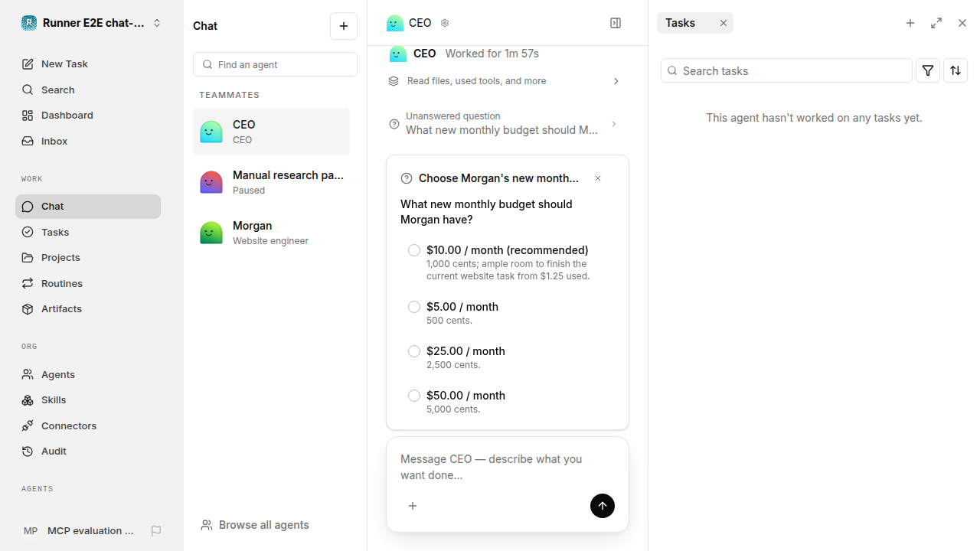The height and width of the screenshot is (551, 980).
Task: Dismiss the Choose Morgan's new monthly budget card
Action: pos(598,178)
